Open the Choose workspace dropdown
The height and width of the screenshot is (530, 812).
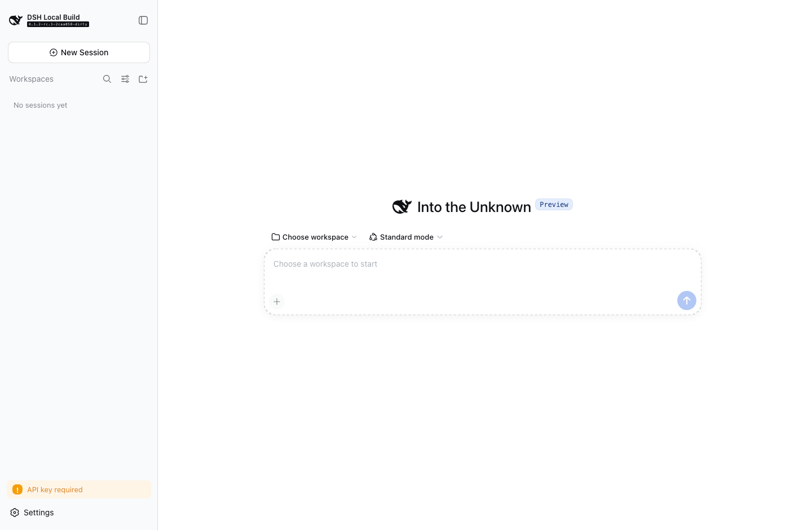(x=314, y=237)
